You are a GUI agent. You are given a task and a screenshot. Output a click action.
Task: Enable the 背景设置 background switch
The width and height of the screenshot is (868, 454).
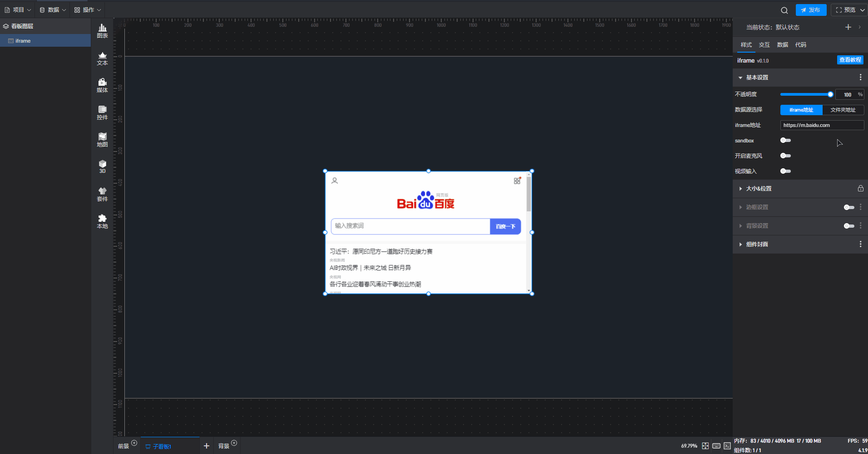click(x=849, y=226)
